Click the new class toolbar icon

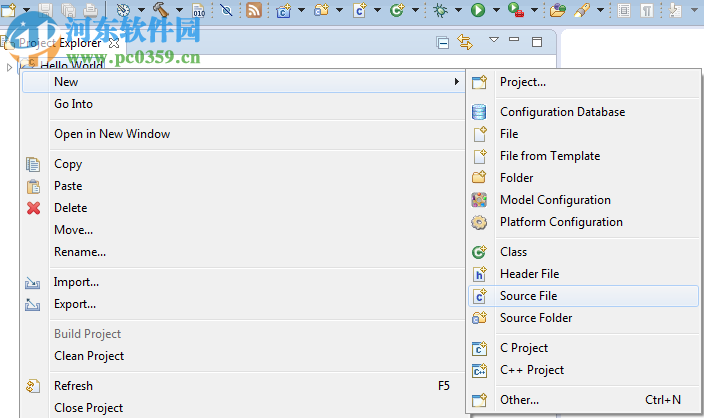click(397, 9)
